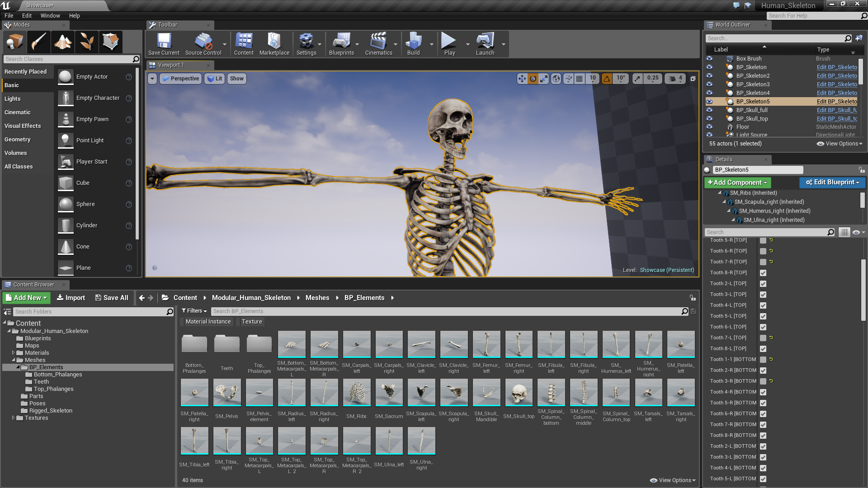Image resolution: width=868 pixels, height=488 pixels.
Task: Open the Window menu
Action: (50, 15)
